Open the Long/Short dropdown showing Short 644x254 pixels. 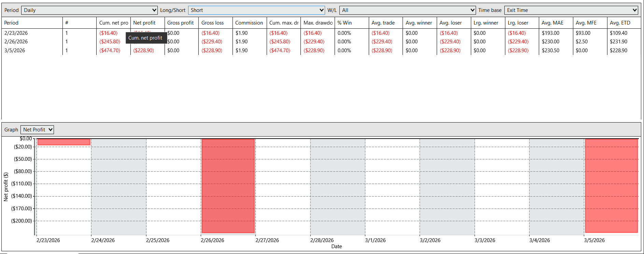[256, 10]
